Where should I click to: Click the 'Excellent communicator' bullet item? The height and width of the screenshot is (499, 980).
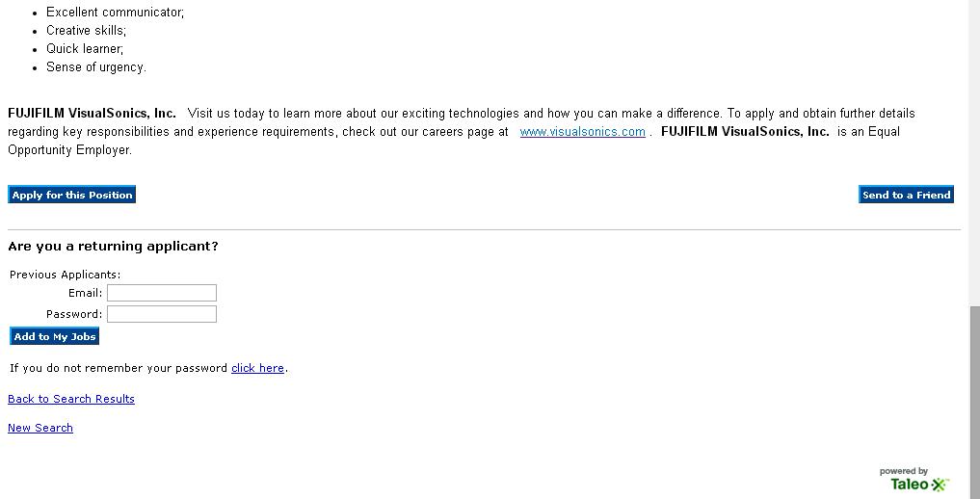tap(115, 13)
